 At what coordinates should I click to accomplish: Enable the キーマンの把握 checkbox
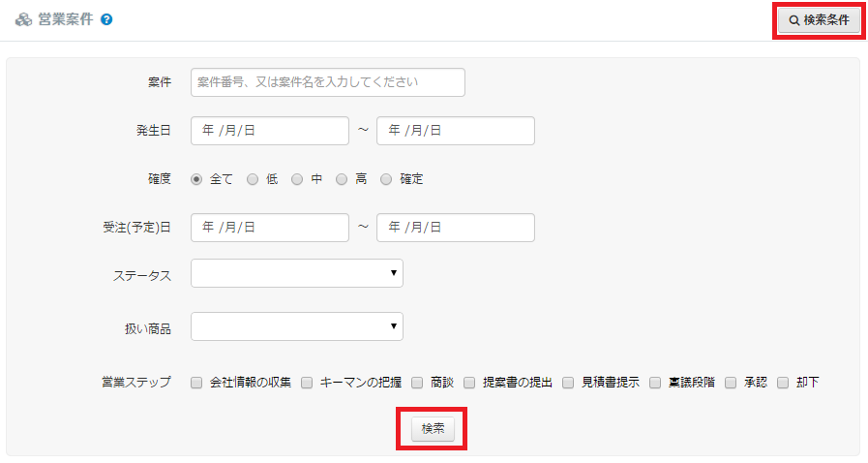click(x=307, y=383)
